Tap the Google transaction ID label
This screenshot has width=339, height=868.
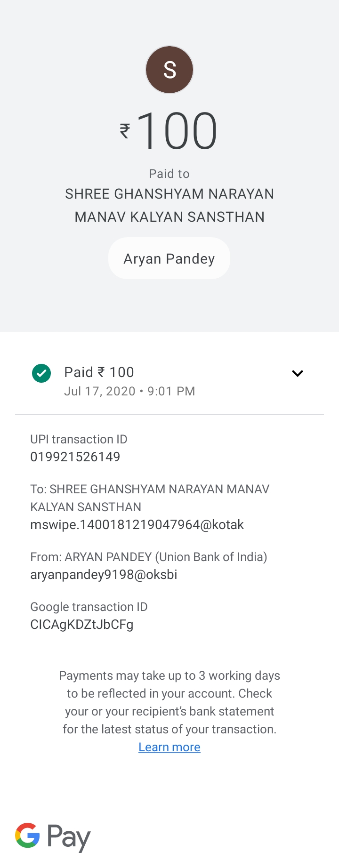[x=89, y=607]
